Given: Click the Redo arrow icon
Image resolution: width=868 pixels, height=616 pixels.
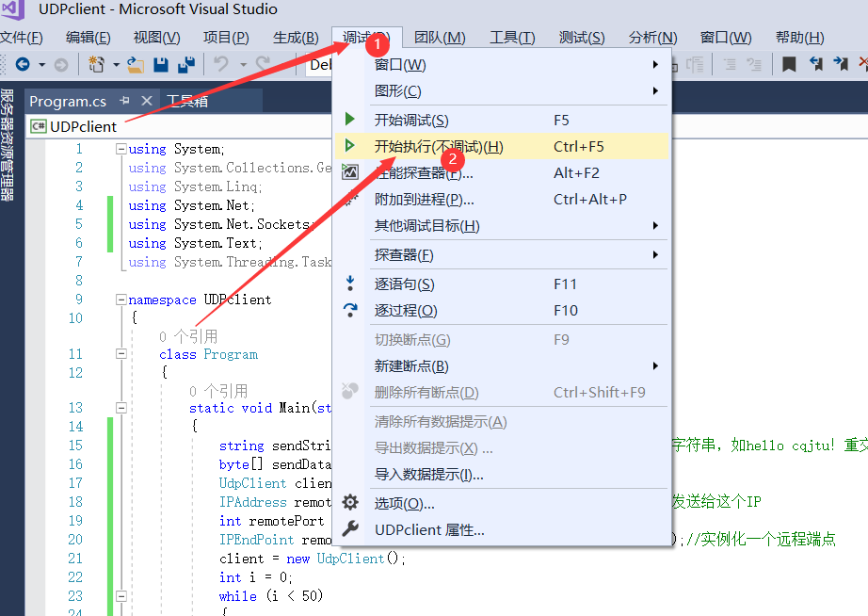Looking at the screenshot, I should [264, 64].
